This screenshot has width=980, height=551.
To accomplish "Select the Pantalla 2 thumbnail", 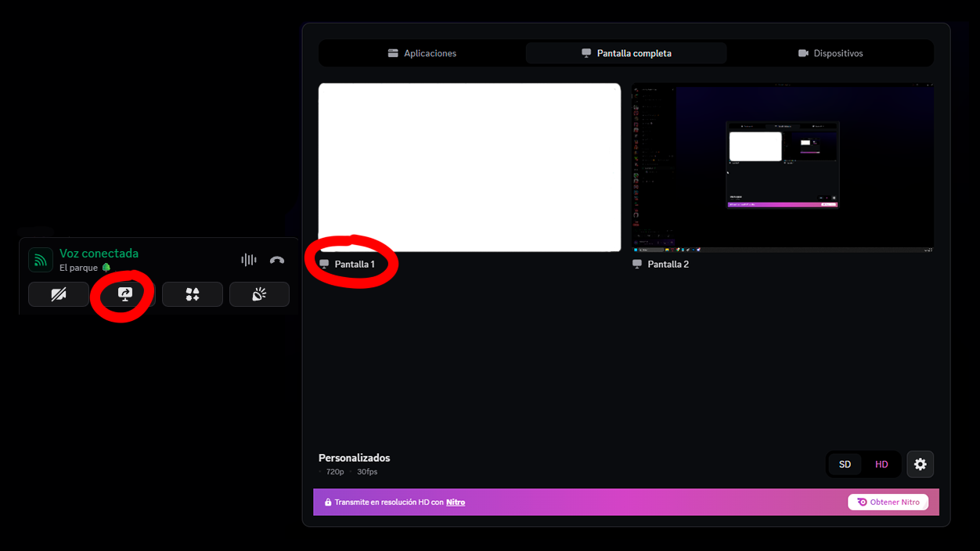I will (782, 167).
